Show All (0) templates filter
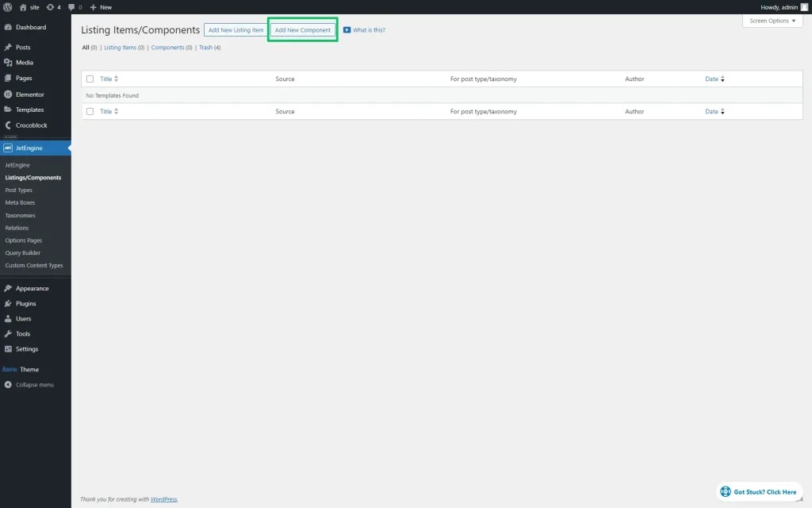Screen dimensions: 812x508 pos(90,47)
